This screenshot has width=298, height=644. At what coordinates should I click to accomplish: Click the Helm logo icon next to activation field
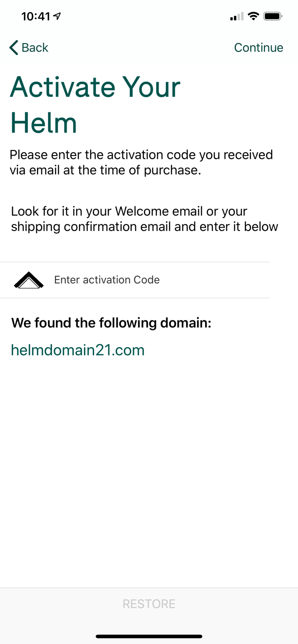pos(28,280)
